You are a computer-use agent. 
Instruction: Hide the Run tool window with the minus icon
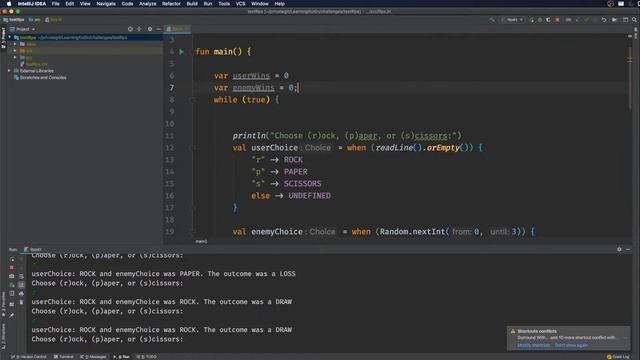[628, 249]
